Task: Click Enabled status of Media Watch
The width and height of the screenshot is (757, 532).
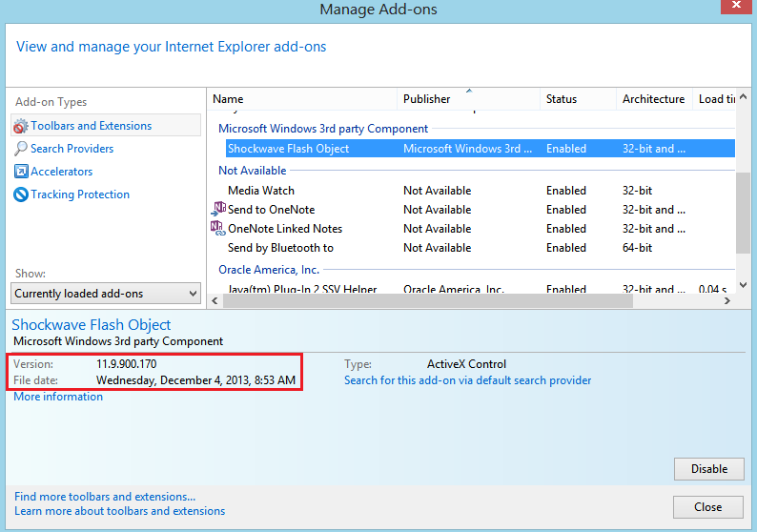Action: (x=565, y=191)
